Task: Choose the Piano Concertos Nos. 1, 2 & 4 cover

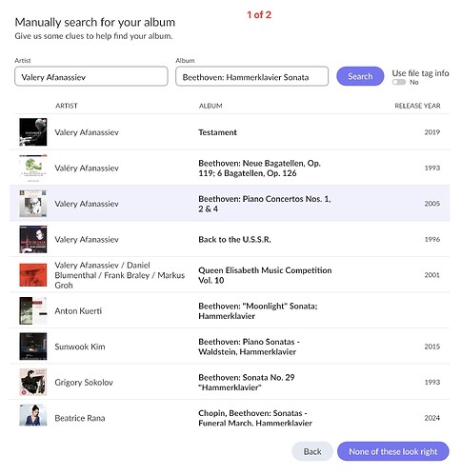Action: 33,204
